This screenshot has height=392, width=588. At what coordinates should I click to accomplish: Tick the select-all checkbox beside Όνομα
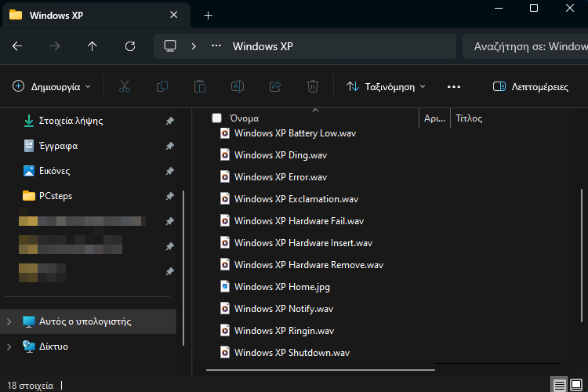[x=216, y=118]
